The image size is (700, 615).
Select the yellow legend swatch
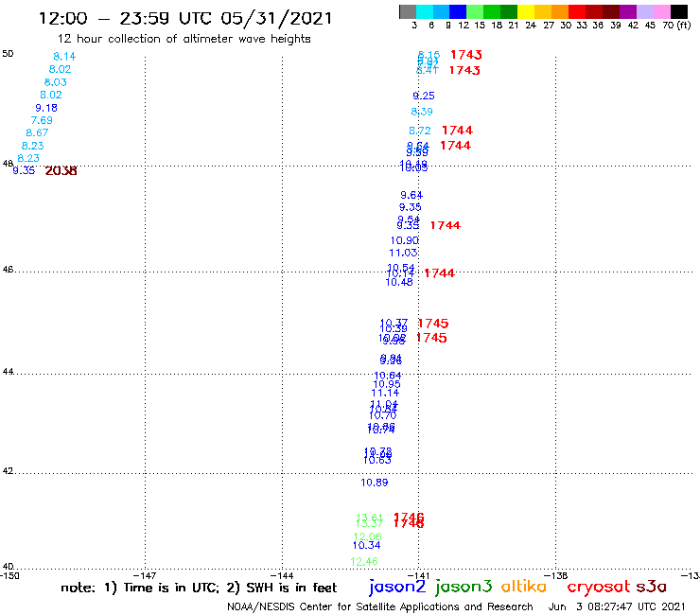click(x=526, y=11)
